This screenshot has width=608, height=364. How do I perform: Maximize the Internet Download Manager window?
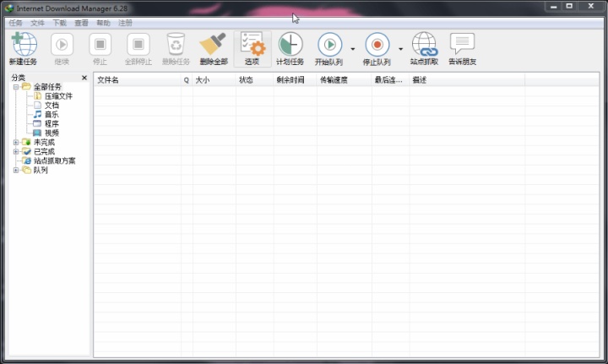pyautogui.click(x=570, y=6)
